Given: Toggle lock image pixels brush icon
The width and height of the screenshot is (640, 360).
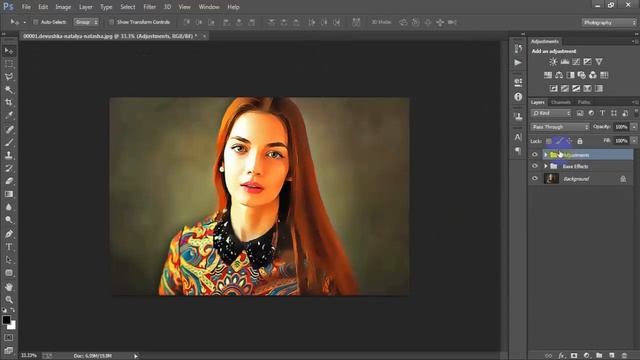Looking at the screenshot, I should (x=559, y=141).
